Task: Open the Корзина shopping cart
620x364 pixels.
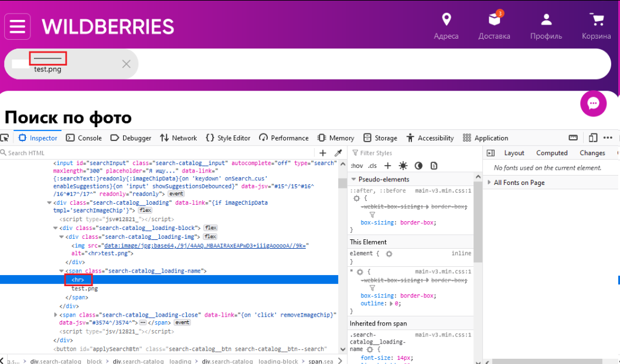Action: pos(597,26)
